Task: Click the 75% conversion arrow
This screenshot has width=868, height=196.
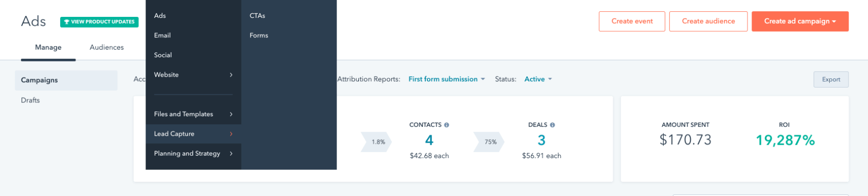Action: tap(489, 142)
